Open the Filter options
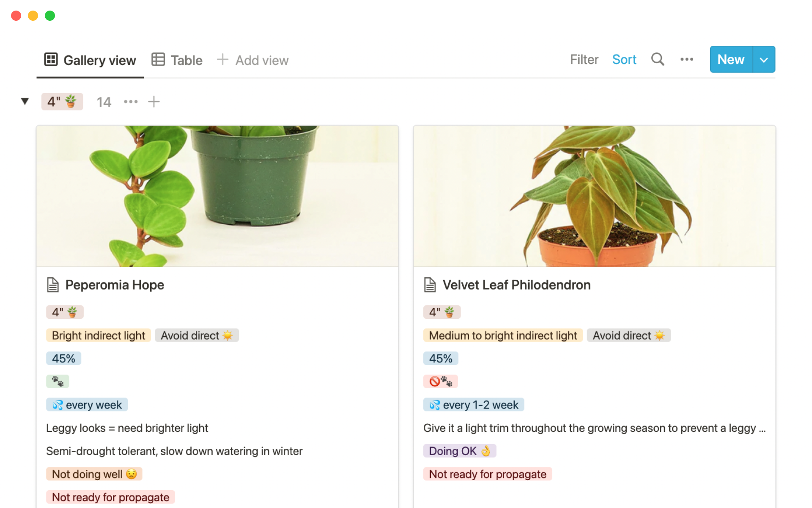This screenshot has width=812, height=508. [x=584, y=60]
